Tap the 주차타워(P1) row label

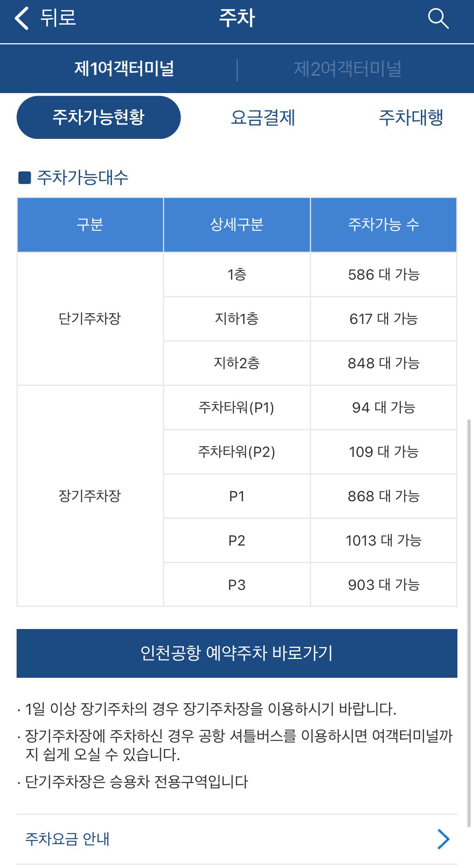(x=237, y=407)
